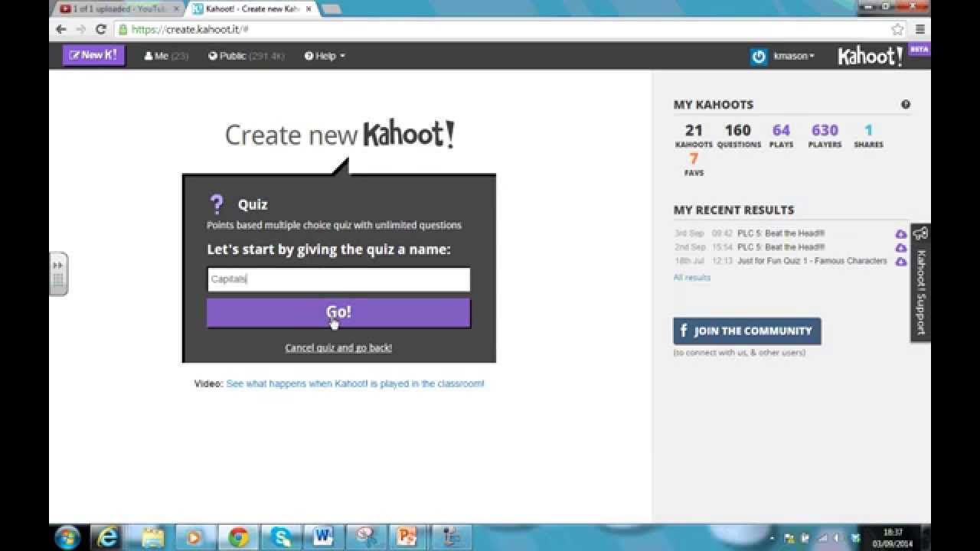Click Join the Community Facebook button

click(746, 331)
